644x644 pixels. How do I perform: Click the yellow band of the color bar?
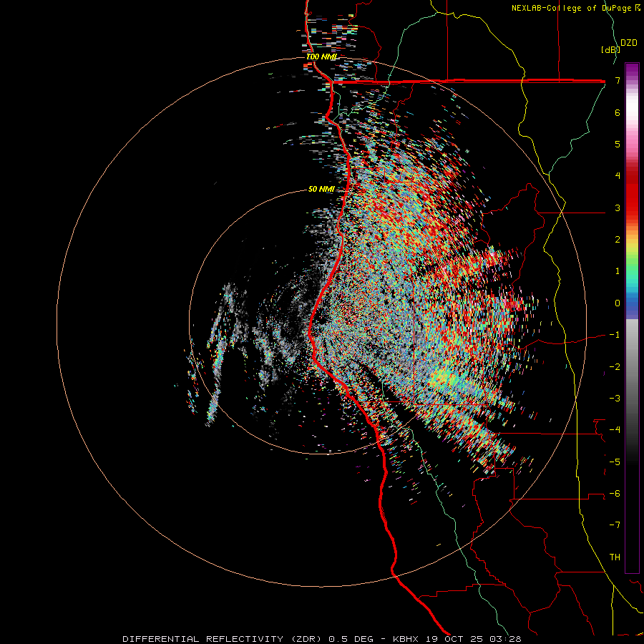click(632, 246)
